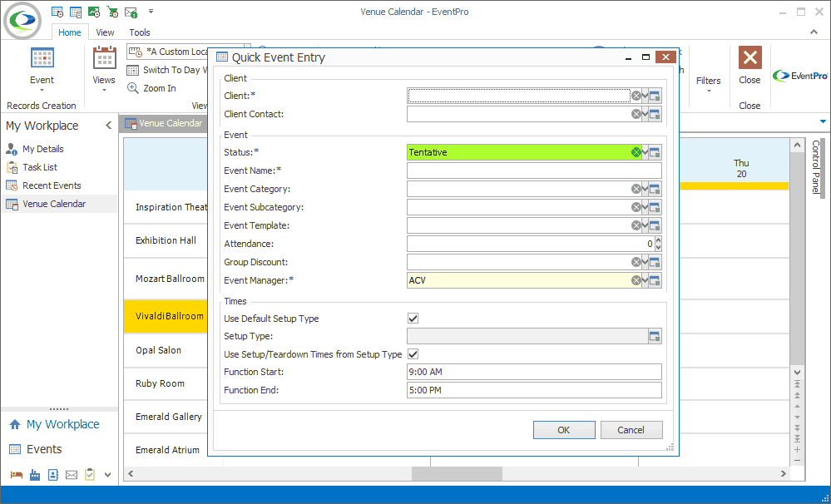Viewport: 831px width, 504px height.
Task: Switch to the View ribbon tab
Action: (x=105, y=32)
